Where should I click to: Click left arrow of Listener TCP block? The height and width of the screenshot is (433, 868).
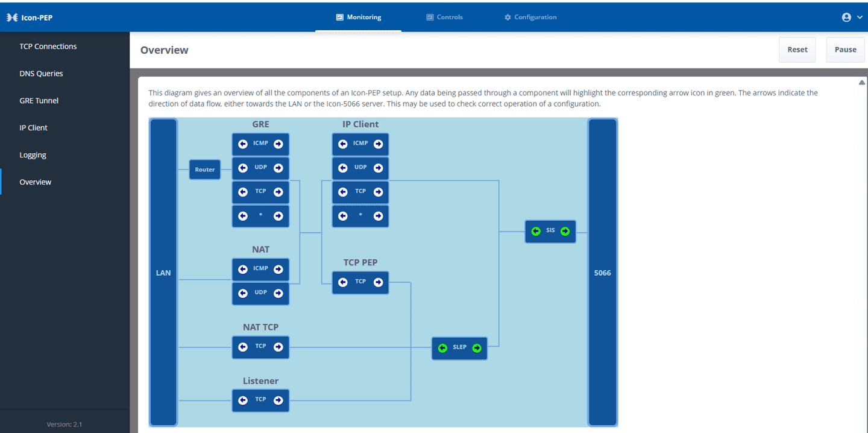(243, 400)
